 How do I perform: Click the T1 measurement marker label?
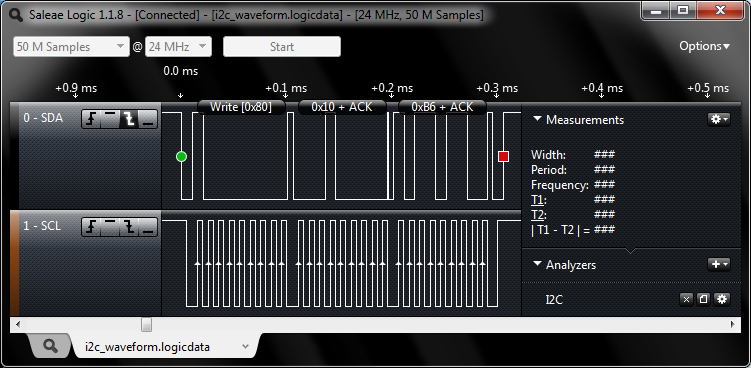[538, 199]
